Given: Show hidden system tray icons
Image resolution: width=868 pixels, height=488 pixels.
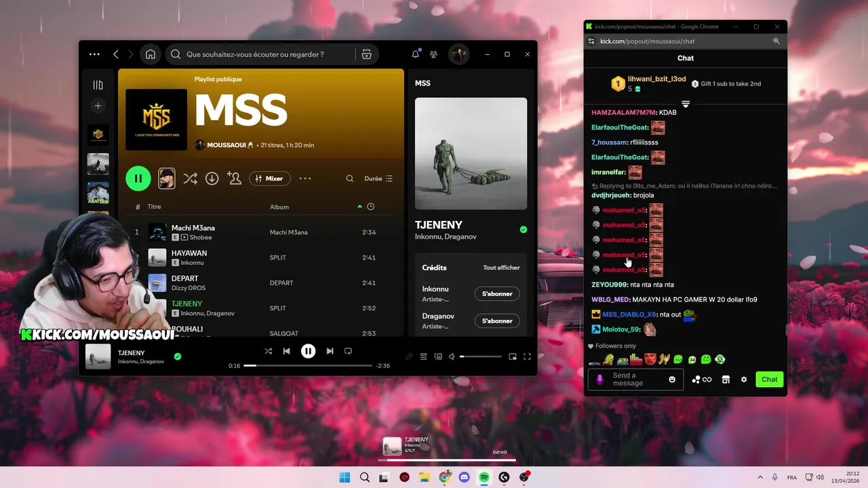Looking at the screenshot, I should pyautogui.click(x=759, y=477).
